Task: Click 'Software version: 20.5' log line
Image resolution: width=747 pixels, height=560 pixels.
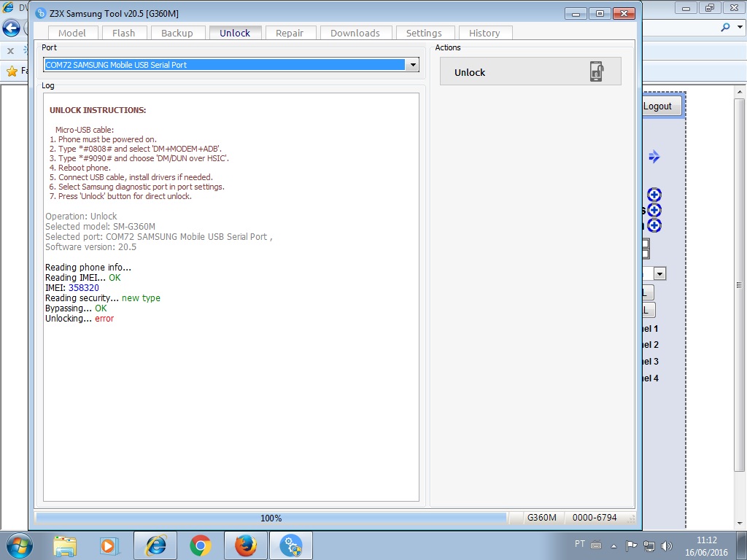Action: click(91, 247)
